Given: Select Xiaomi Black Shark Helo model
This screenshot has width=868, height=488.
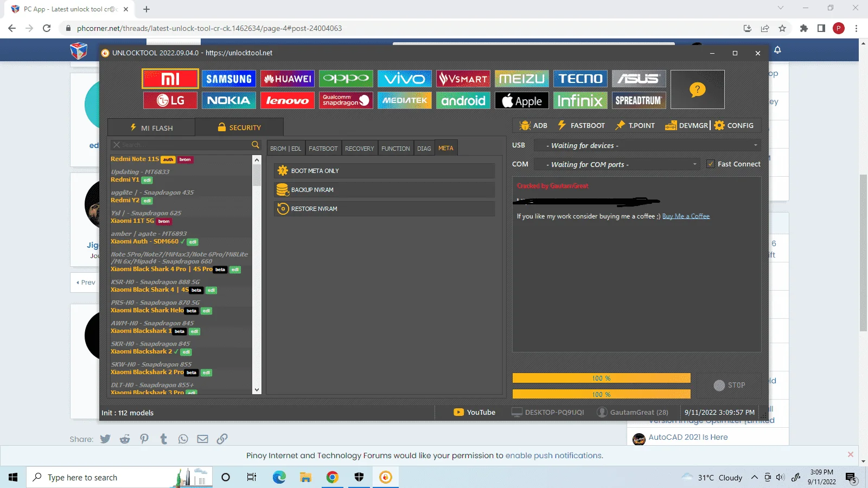Looking at the screenshot, I should click(147, 310).
